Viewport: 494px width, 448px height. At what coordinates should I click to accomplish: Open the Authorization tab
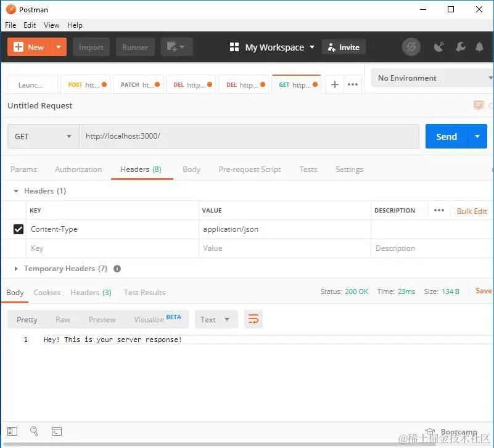click(78, 169)
